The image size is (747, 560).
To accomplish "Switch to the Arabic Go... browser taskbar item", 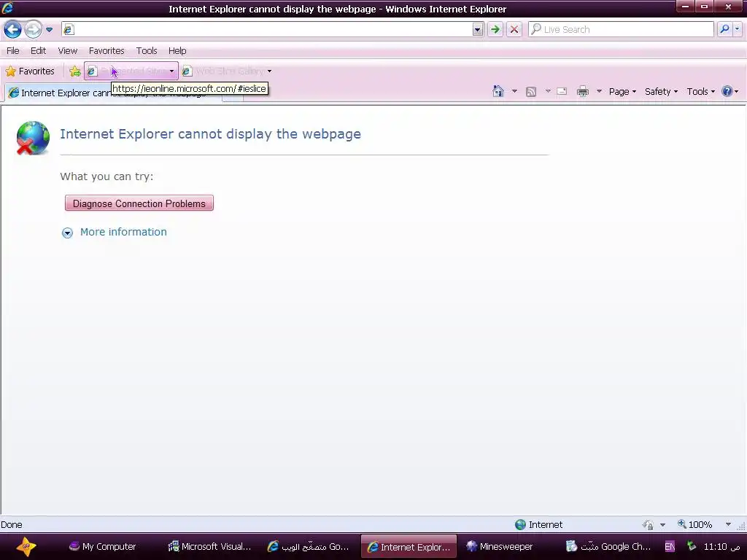I will tap(309, 547).
